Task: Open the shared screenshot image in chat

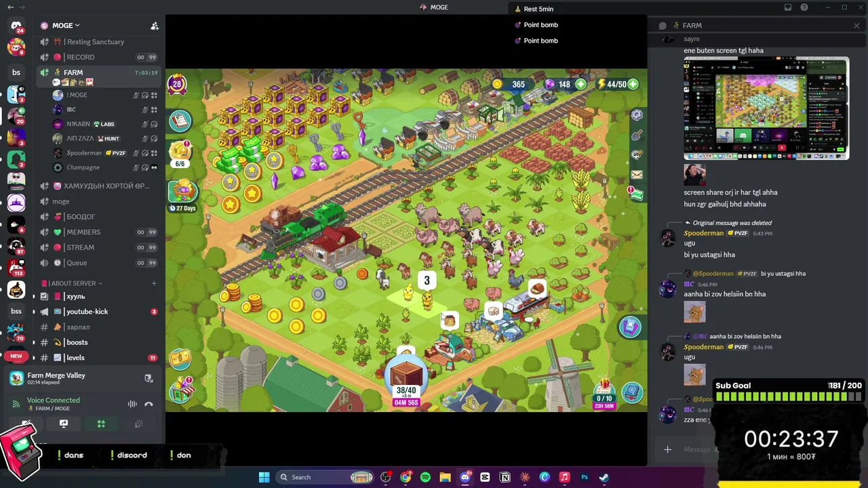Action: coord(766,108)
